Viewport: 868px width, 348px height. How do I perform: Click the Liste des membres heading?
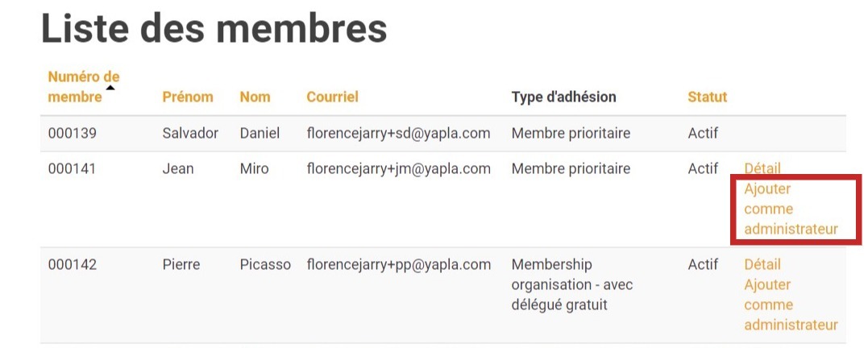(x=214, y=29)
